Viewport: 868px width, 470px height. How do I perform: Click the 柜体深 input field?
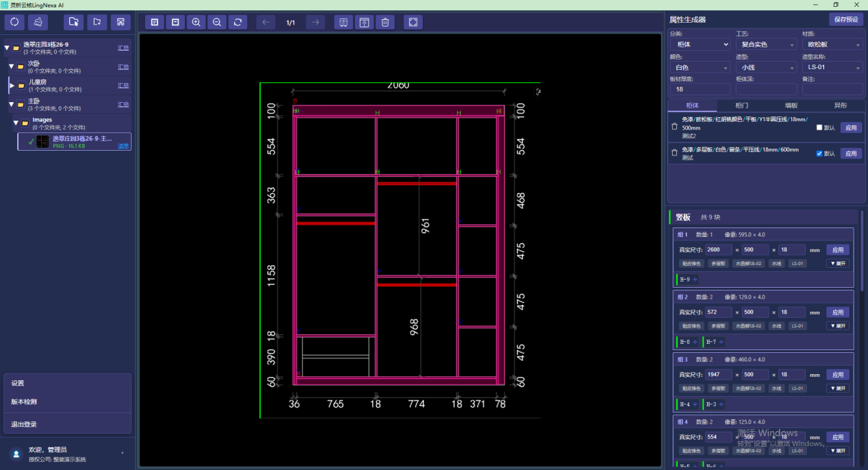click(x=765, y=89)
